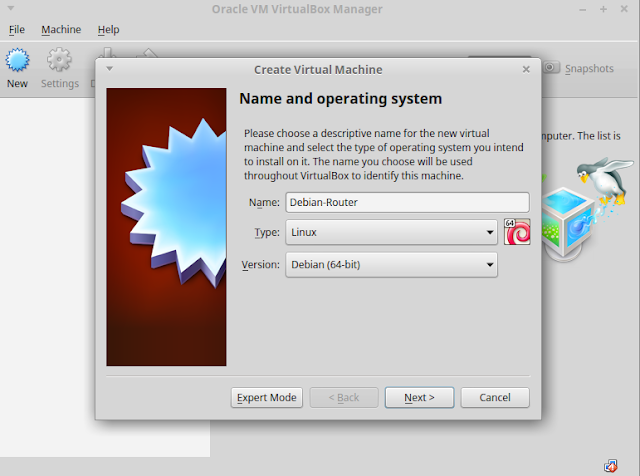Open the Version dropdown showing Debian (64-bit)
640x476 pixels.
(391, 265)
